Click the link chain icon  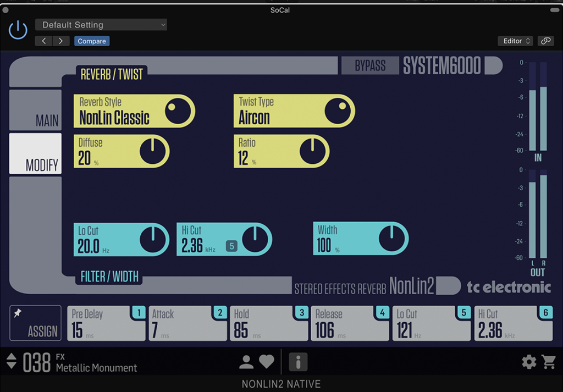tap(545, 41)
